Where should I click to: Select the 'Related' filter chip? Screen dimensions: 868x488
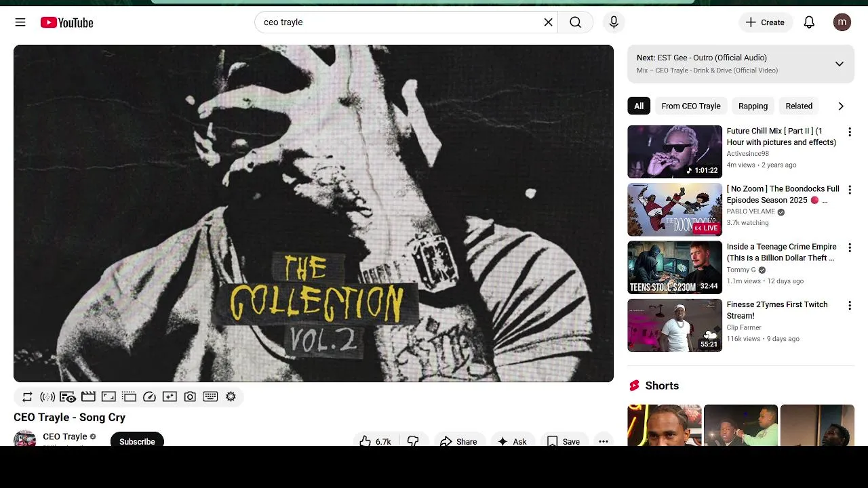coord(799,106)
